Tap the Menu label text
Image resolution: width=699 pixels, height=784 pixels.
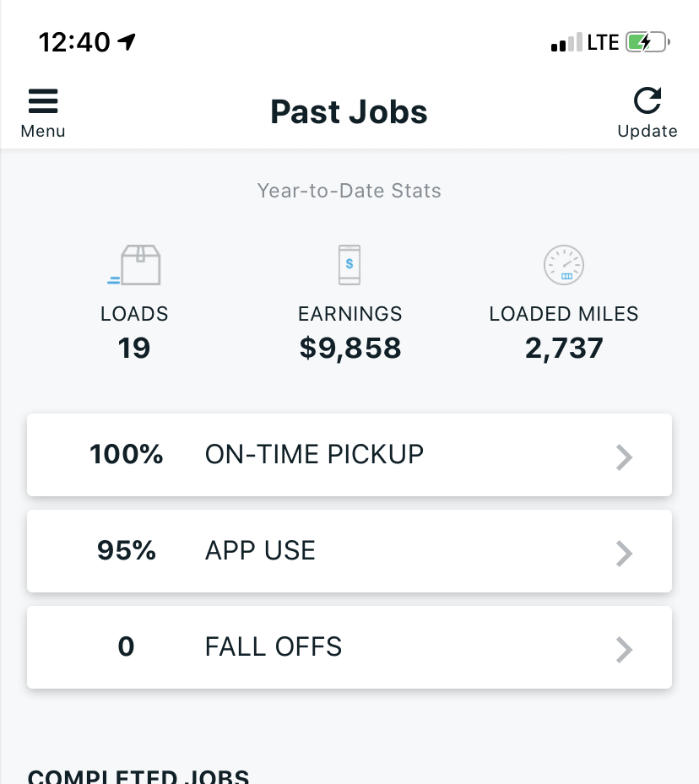(43, 131)
